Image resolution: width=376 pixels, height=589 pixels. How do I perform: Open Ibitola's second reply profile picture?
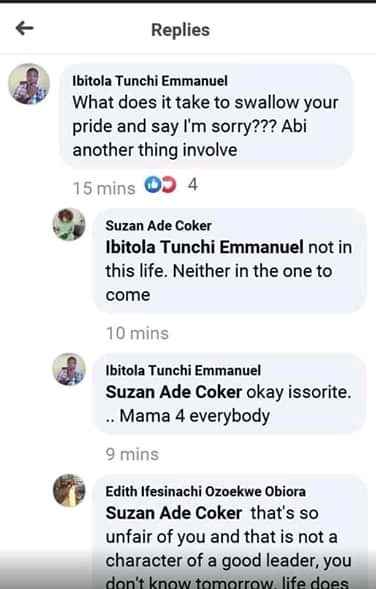click(x=69, y=369)
